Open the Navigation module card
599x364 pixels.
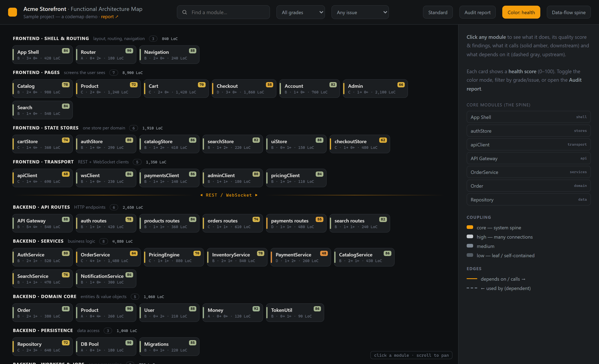169,55
